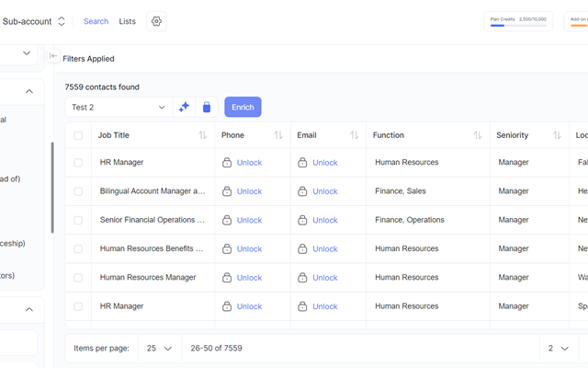Open the Test 2 list dropdown
The image size is (588, 368).
click(x=119, y=107)
